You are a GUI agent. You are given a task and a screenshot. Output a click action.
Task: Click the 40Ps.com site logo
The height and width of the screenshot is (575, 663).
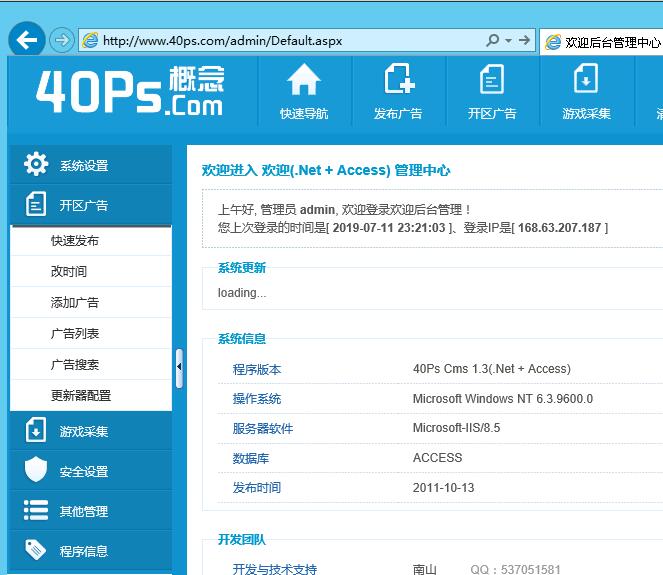click(x=130, y=91)
